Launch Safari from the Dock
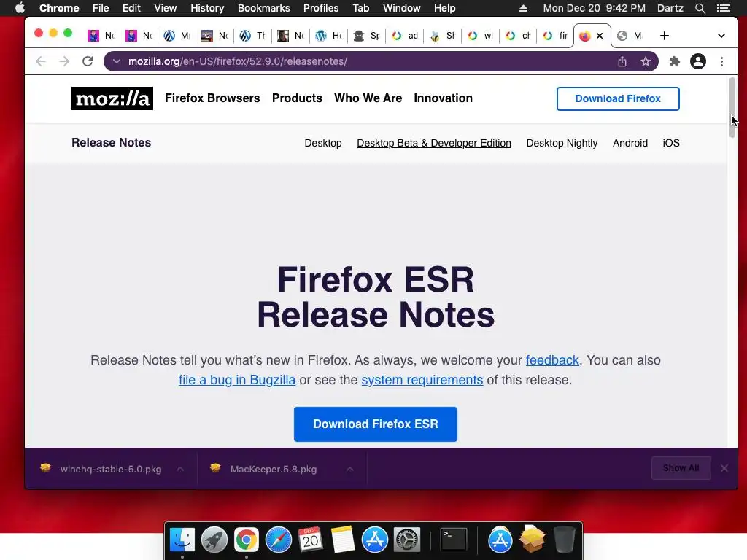 (278, 540)
